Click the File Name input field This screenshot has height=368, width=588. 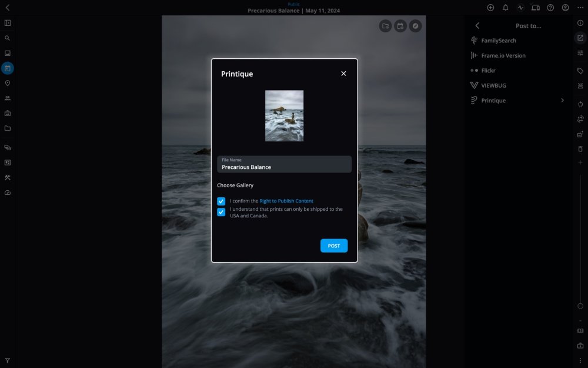pyautogui.click(x=284, y=164)
